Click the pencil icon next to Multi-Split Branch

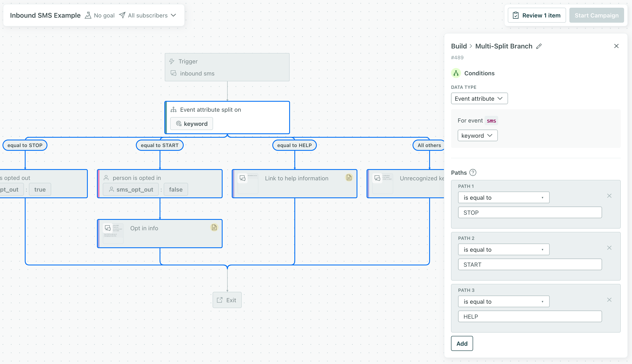tap(539, 46)
